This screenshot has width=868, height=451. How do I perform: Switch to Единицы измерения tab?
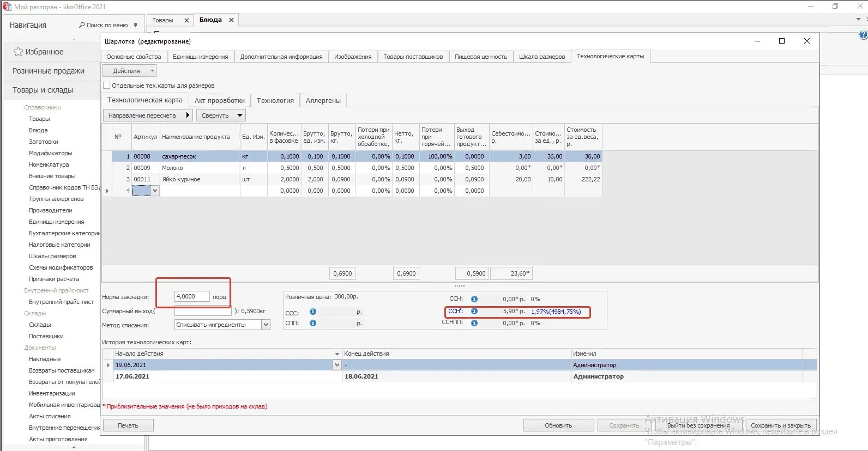(201, 57)
